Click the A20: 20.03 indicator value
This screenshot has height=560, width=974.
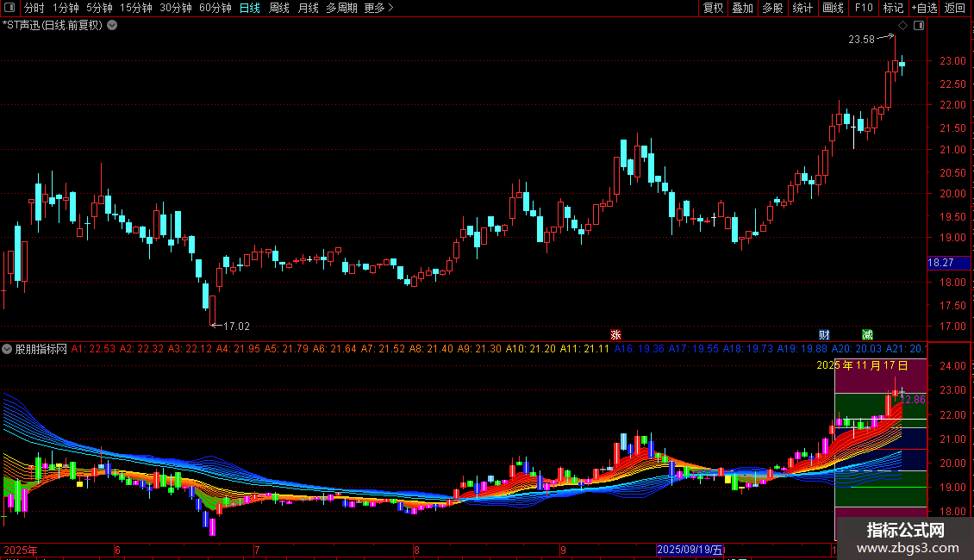pyautogui.click(x=856, y=349)
